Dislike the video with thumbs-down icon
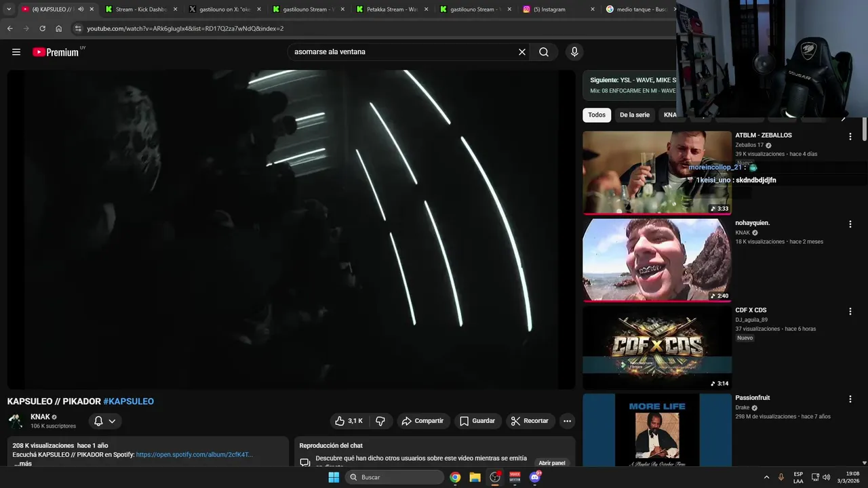The width and height of the screenshot is (868, 488). pos(380,421)
